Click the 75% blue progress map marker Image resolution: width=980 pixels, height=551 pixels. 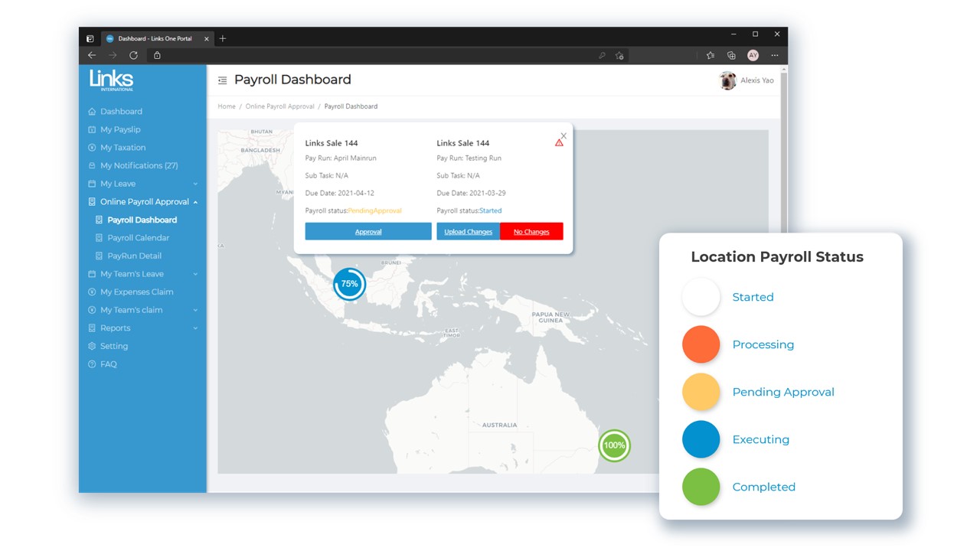[349, 284]
